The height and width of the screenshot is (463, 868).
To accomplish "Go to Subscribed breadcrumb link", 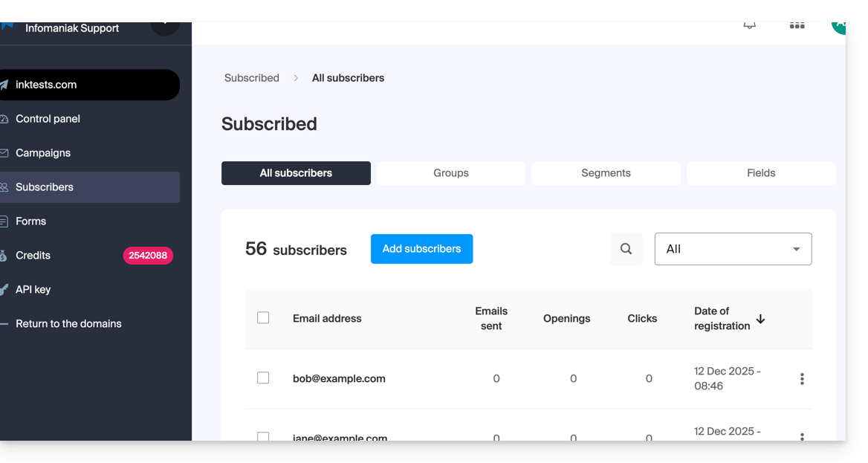I will [x=252, y=78].
